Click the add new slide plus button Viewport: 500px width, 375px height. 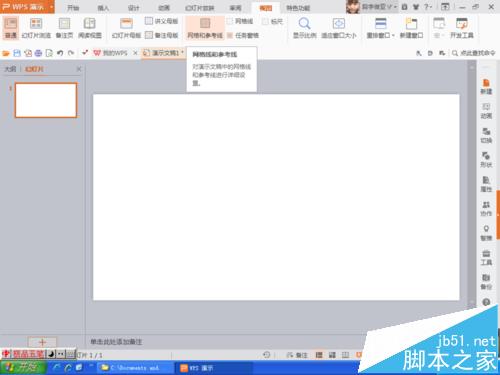click(42, 342)
